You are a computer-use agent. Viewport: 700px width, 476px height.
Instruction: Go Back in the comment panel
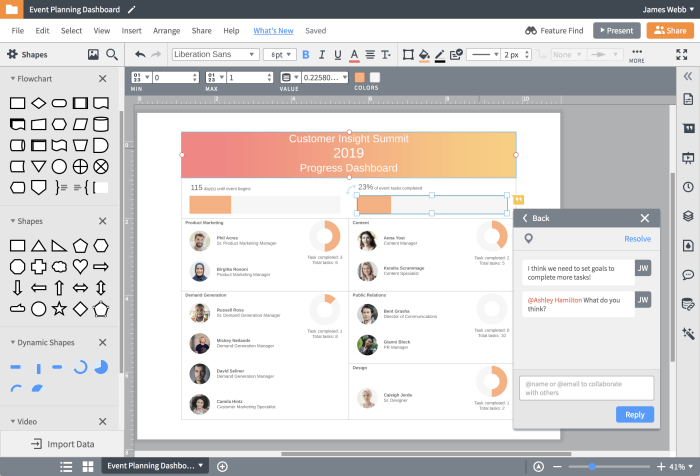click(x=536, y=218)
